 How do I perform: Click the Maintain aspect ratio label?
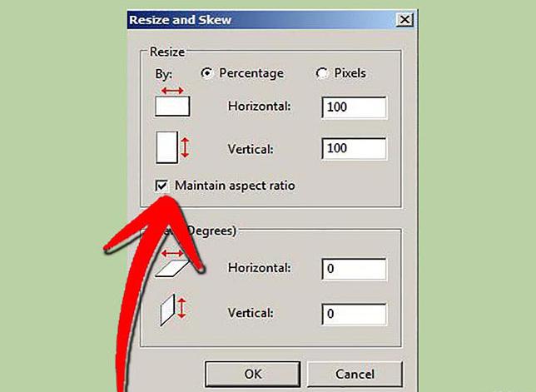235,186
